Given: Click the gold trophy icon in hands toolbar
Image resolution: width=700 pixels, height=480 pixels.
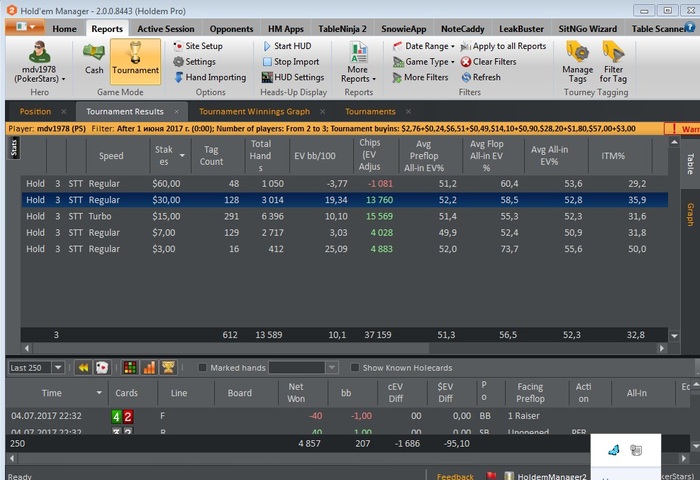Looking at the screenshot, I should tap(168, 367).
